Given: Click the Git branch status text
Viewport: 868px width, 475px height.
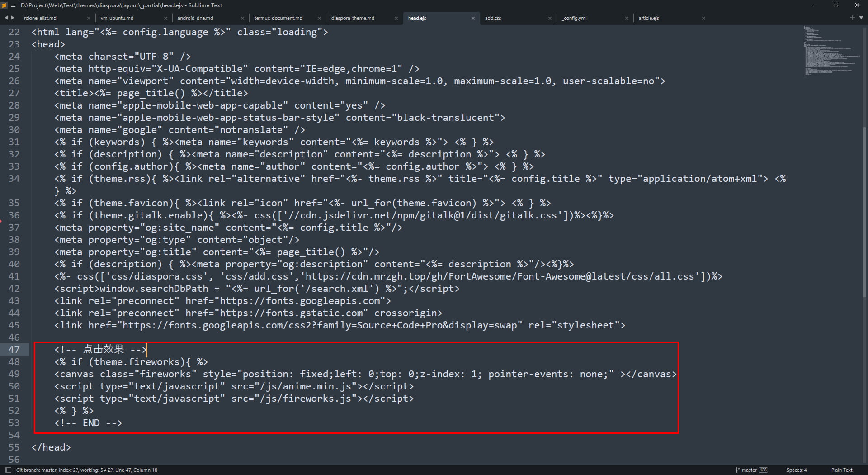Looking at the screenshot, I should click(87, 470).
